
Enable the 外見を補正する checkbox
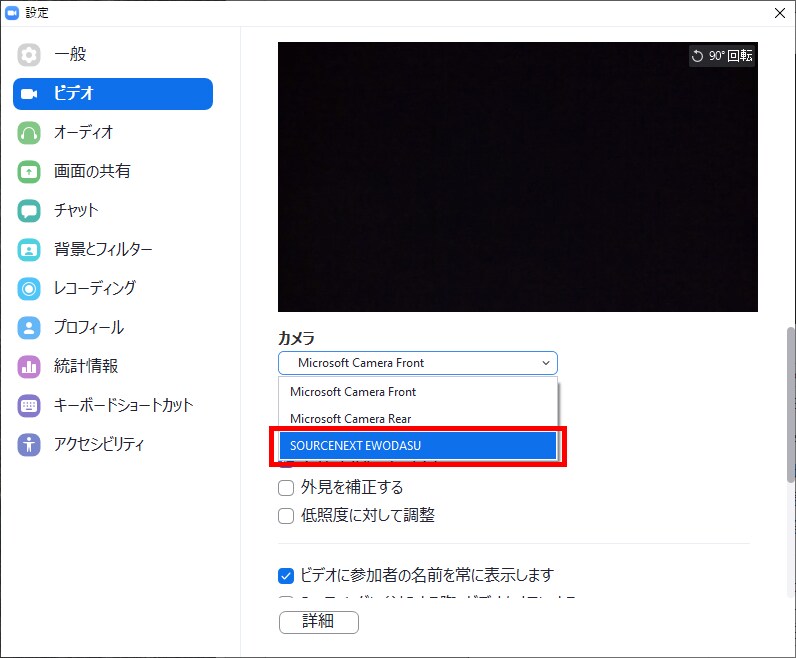coord(286,488)
